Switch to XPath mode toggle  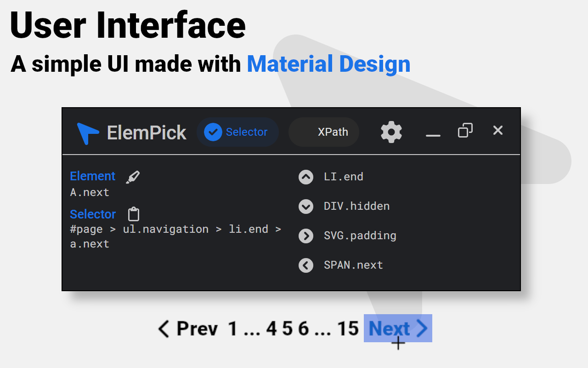tap(324, 132)
